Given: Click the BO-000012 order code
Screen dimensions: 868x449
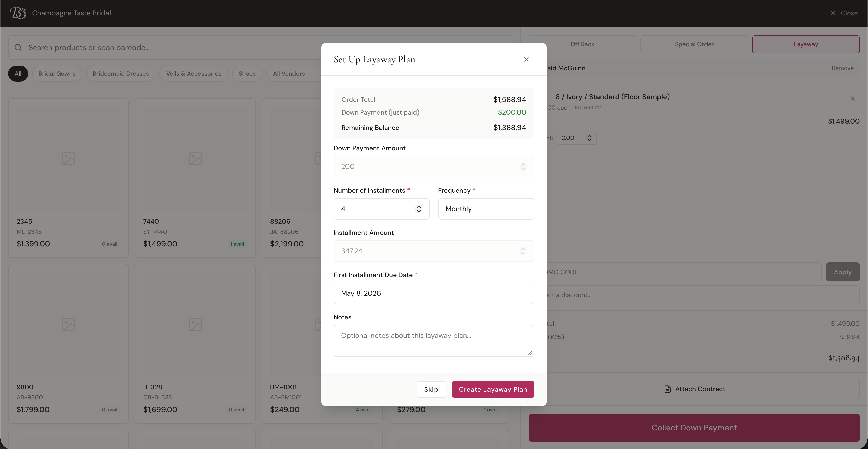Looking at the screenshot, I should point(588,108).
